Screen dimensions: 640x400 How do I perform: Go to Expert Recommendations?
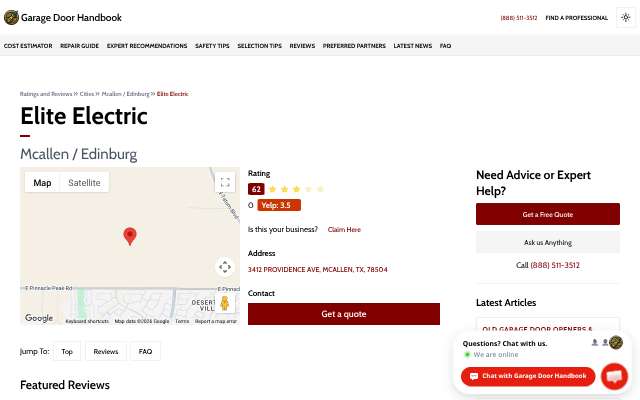click(147, 46)
